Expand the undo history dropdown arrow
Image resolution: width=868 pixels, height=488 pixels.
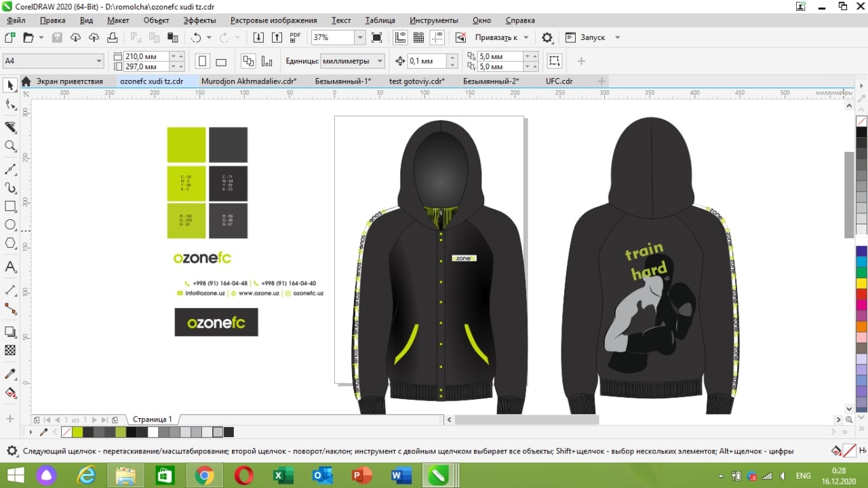click(209, 37)
